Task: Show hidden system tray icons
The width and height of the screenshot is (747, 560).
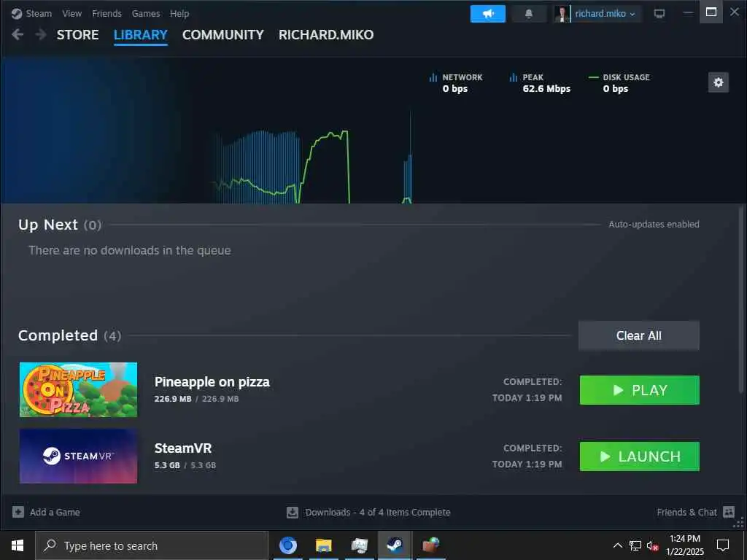Action: pyautogui.click(x=617, y=545)
